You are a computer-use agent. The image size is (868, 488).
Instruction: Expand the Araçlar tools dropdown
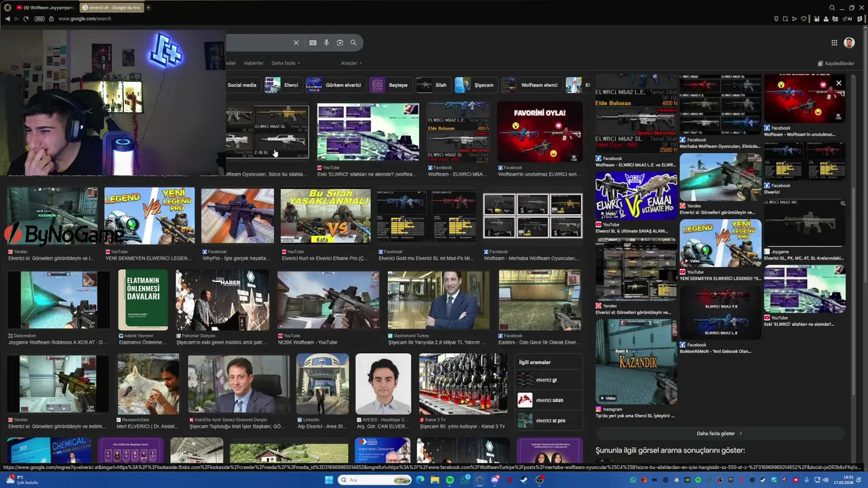[351, 63]
